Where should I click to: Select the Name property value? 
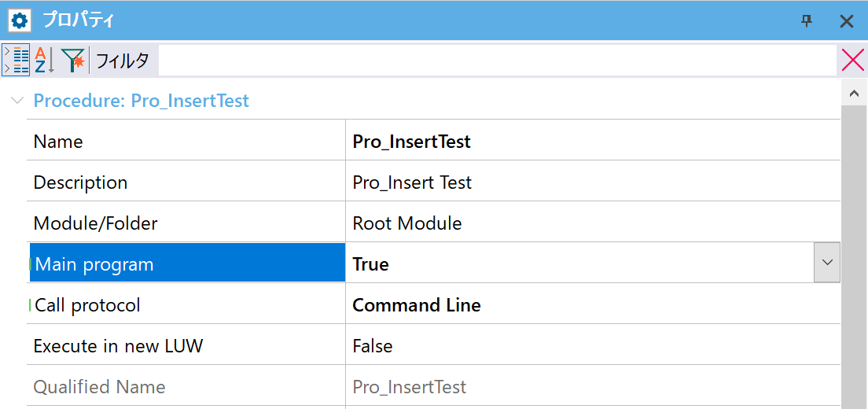pyautogui.click(x=593, y=142)
